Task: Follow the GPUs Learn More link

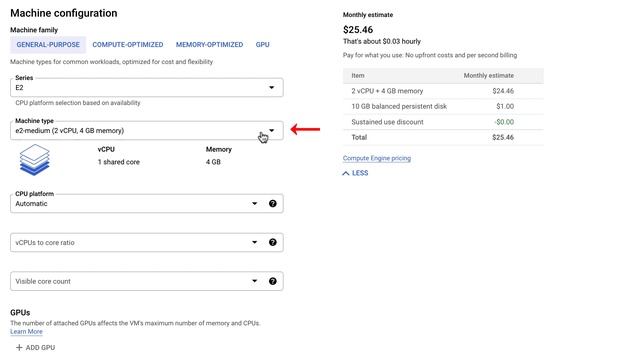Action: coord(27,331)
